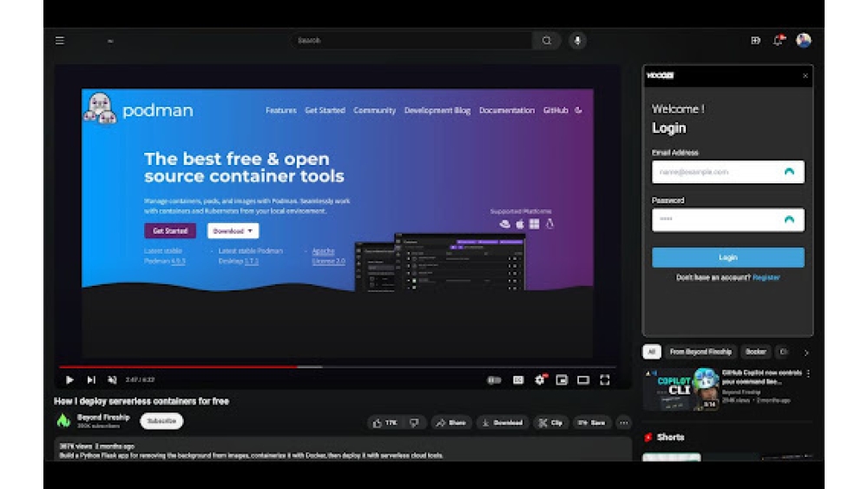The width and height of the screenshot is (868, 489).
Task: Skip to the next video
Action: (x=91, y=380)
